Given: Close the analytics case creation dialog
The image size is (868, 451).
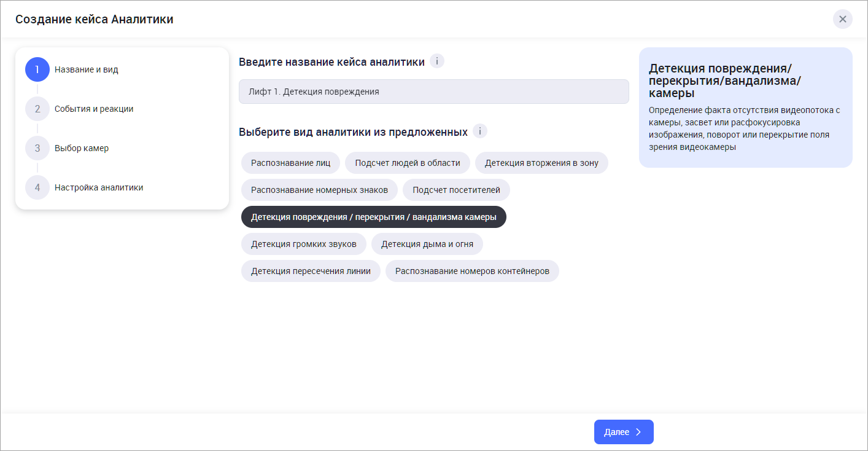Looking at the screenshot, I should point(842,19).
